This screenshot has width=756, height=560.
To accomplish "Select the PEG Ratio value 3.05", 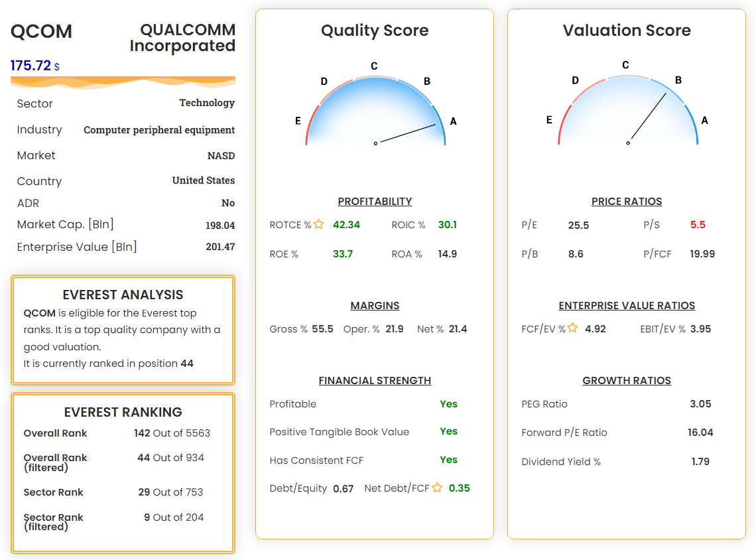I will point(700,403).
